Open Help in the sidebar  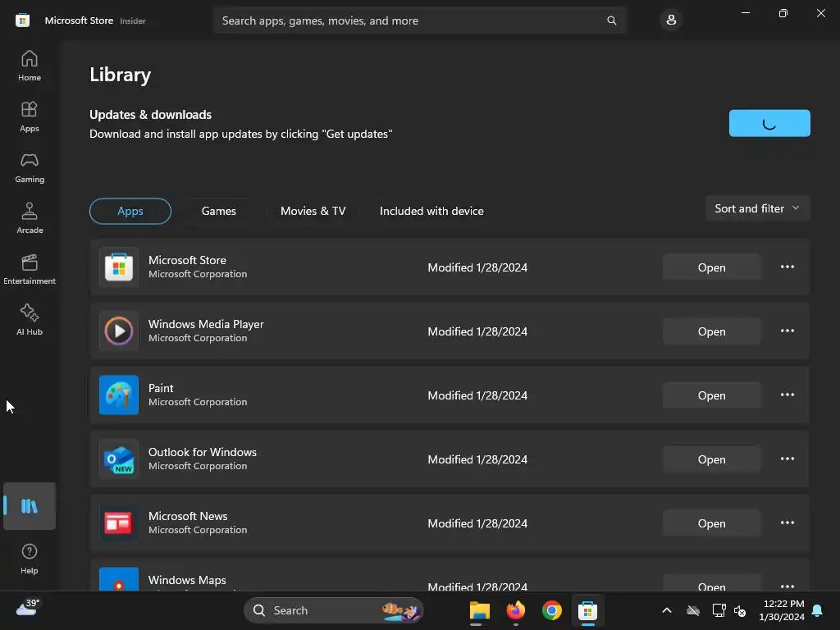(x=30, y=559)
